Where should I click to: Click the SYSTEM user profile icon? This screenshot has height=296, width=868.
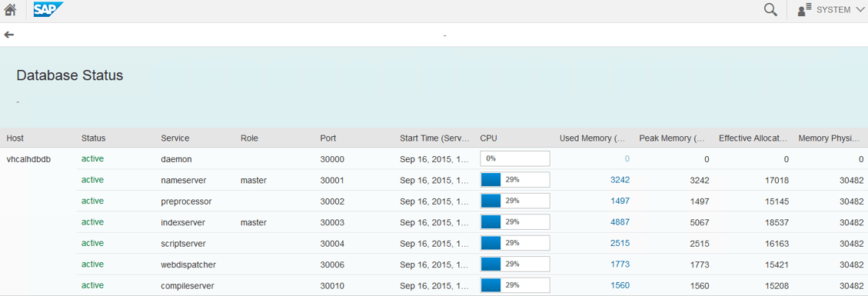tap(804, 9)
